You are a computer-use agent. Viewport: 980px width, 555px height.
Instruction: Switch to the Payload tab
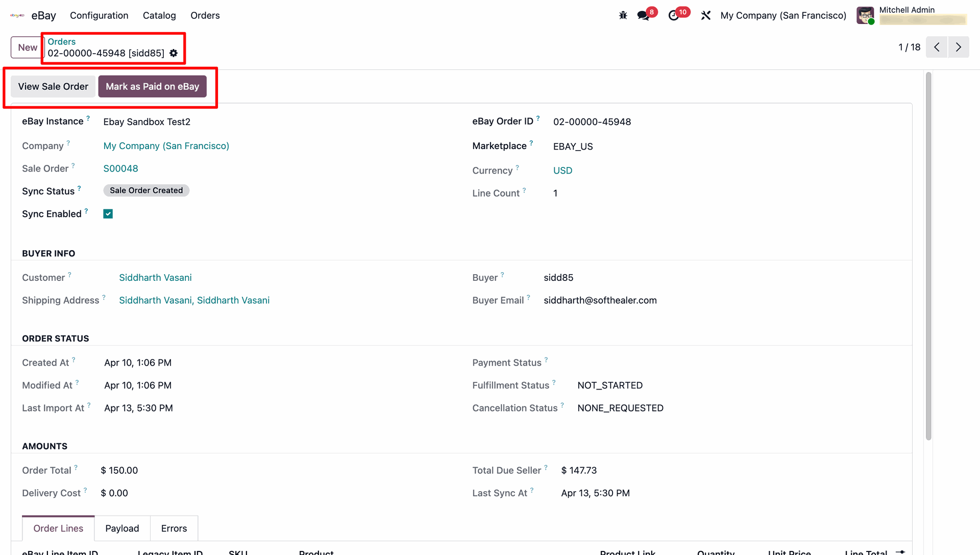click(122, 528)
